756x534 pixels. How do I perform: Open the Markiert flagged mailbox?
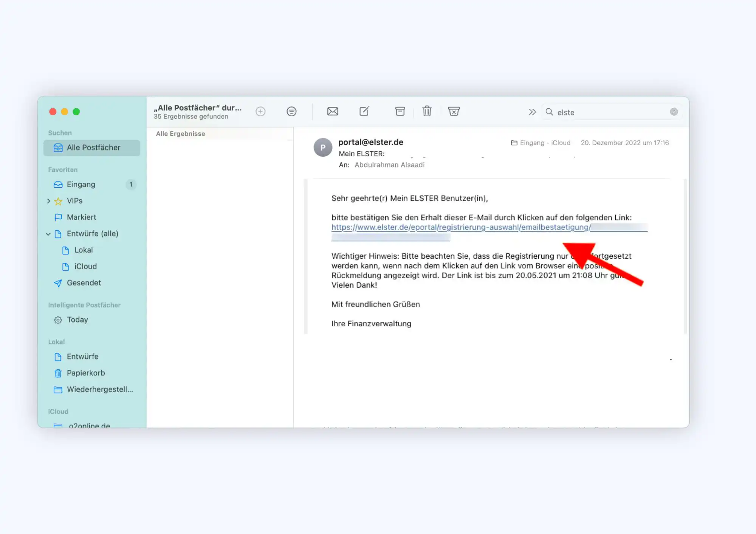point(81,217)
